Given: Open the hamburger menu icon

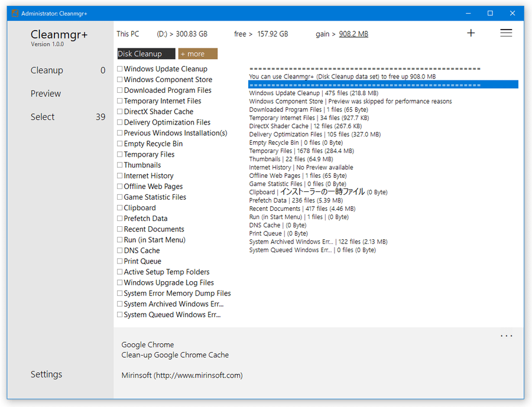Looking at the screenshot, I should (x=506, y=33).
